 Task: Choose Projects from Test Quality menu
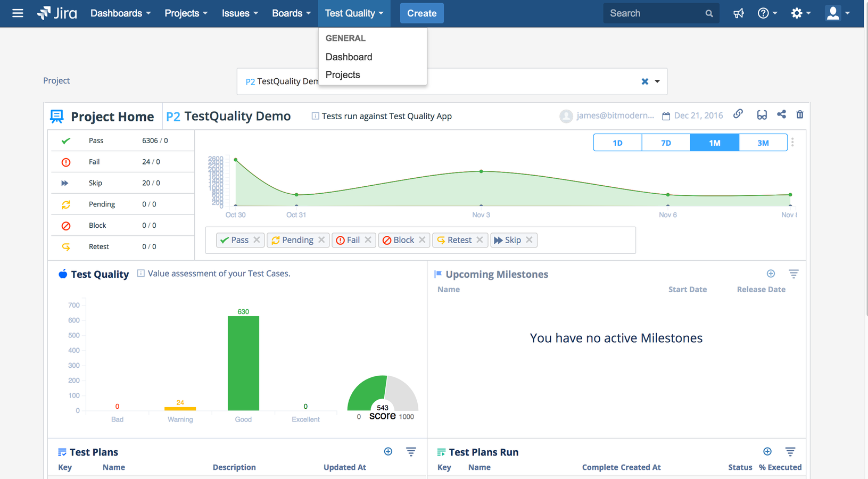click(343, 75)
